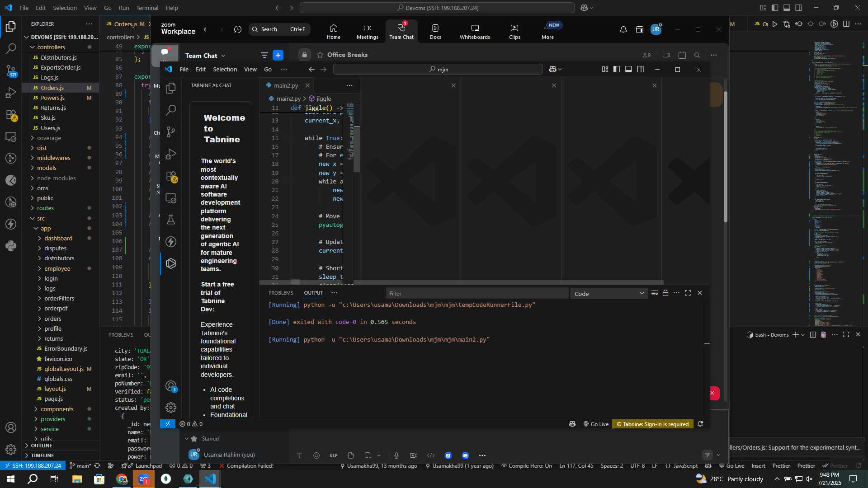868x488 pixels.
Task: Expand the middlewares folder in Explorer
Action: pos(33,158)
